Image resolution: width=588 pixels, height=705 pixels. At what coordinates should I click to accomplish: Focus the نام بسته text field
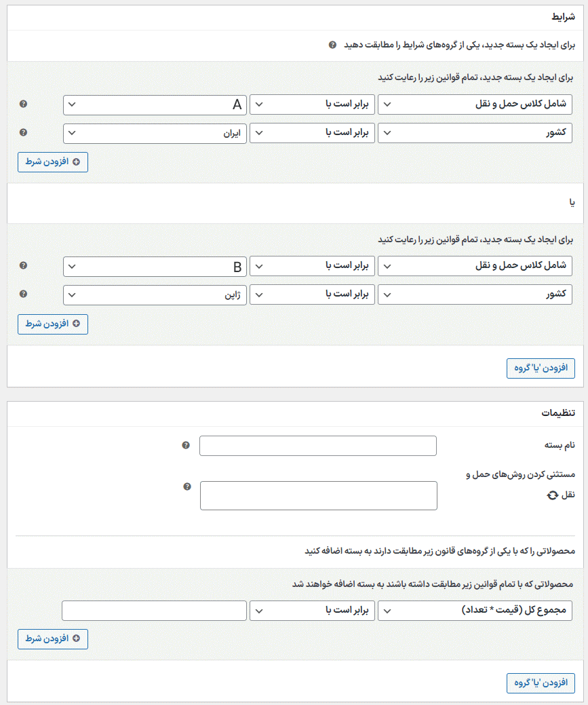click(318, 446)
